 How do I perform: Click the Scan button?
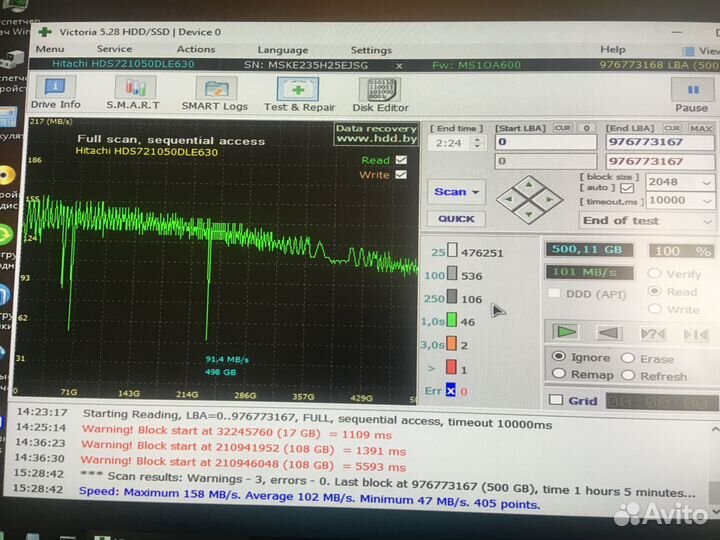[x=457, y=192]
